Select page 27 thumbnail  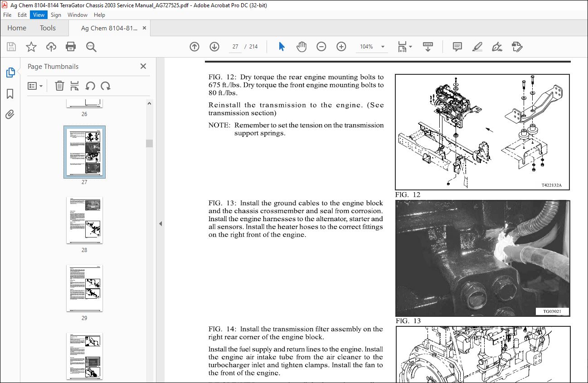pyautogui.click(x=84, y=153)
